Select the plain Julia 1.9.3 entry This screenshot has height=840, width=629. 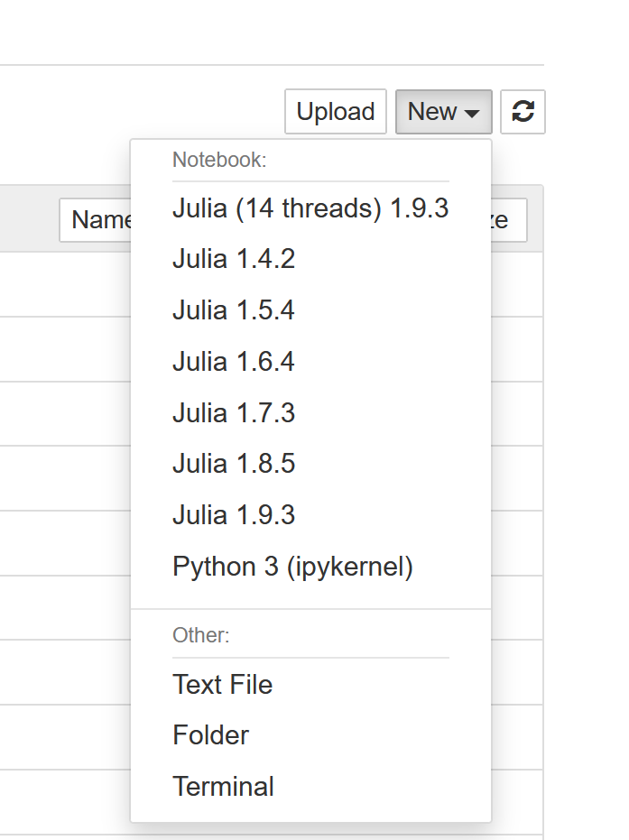tap(234, 515)
